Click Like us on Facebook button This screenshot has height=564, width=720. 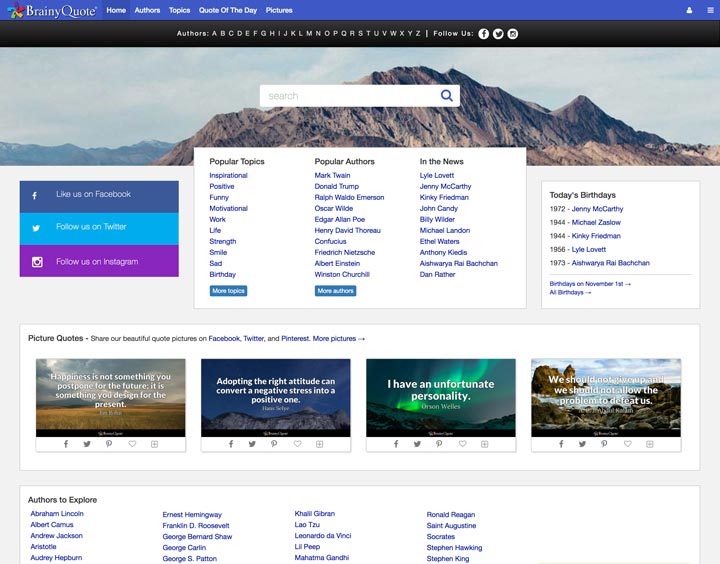99,196
